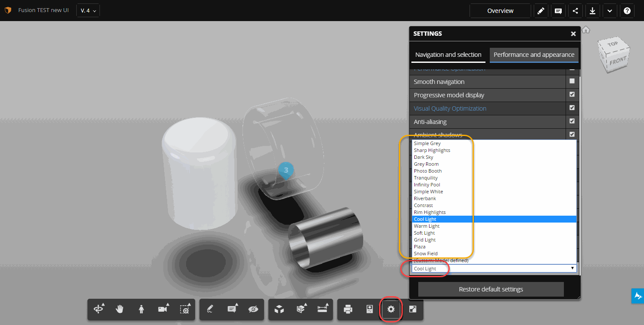
Task: Open the V.4 version dropdown
Action: (x=88, y=10)
